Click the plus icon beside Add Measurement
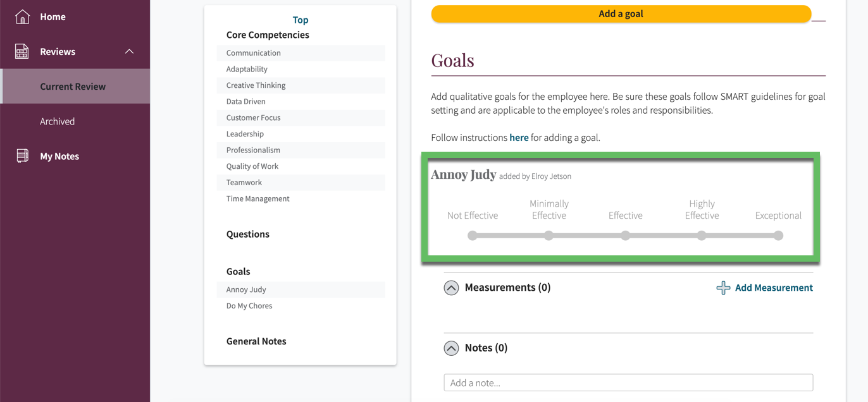Image resolution: width=868 pixels, height=402 pixels. coord(723,288)
